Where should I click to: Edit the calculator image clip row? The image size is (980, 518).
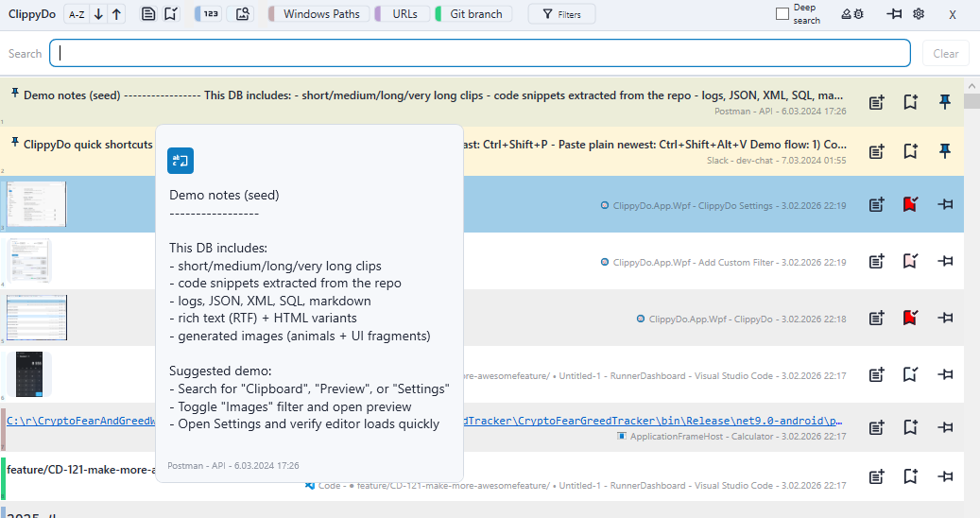(877, 375)
